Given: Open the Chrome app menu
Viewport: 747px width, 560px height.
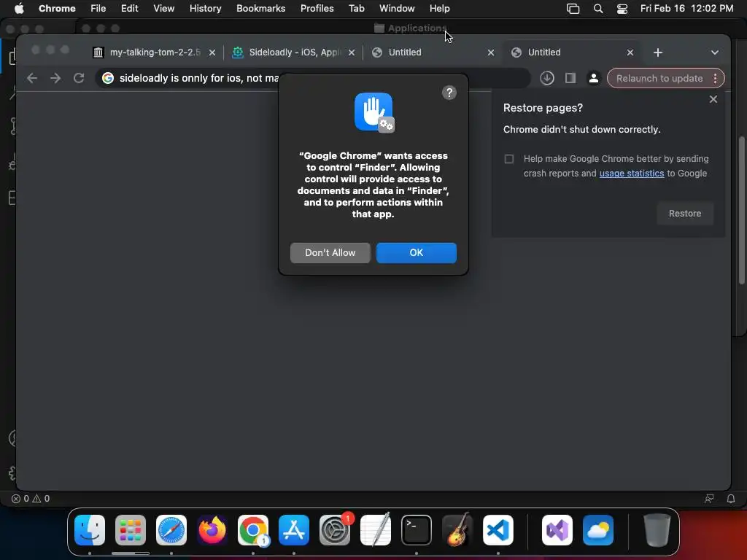Looking at the screenshot, I should tap(57, 8).
